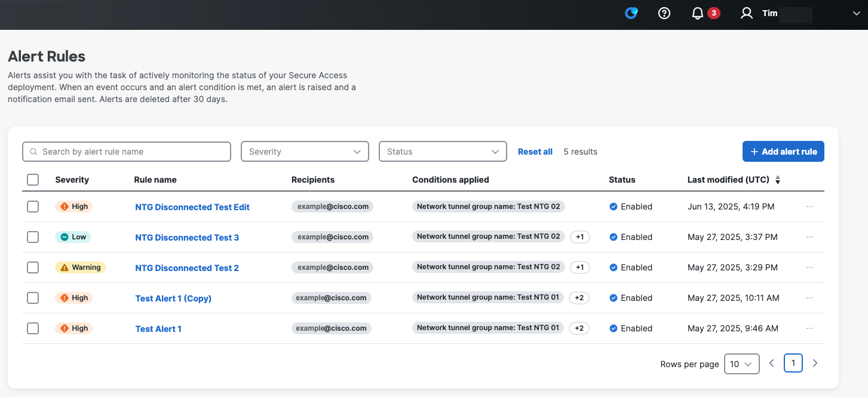Open NTG Disconnected Test 3 rule
This screenshot has width=868, height=397.
[x=187, y=238]
